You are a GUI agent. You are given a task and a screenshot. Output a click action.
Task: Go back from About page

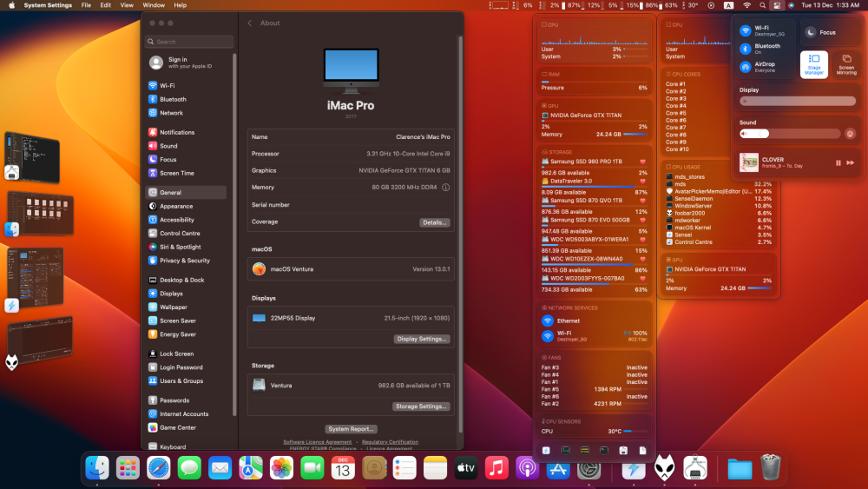pos(250,23)
